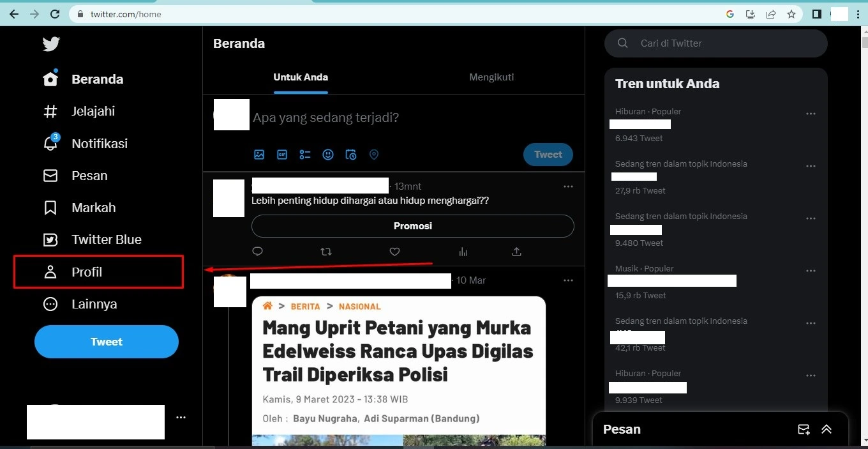Share this page from address bar
This screenshot has height=449, width=868.
point(771,14)
